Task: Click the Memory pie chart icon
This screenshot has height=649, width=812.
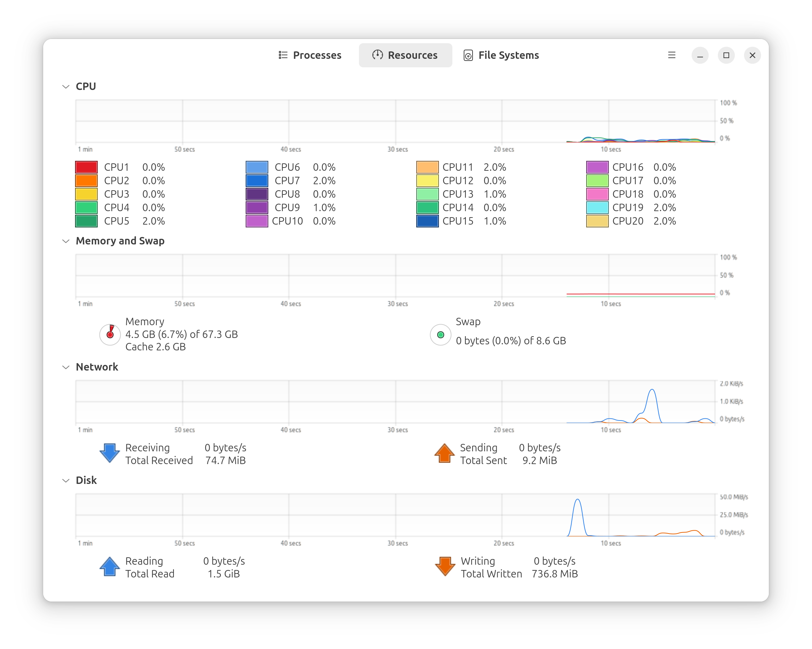Action: click(110, 334)
